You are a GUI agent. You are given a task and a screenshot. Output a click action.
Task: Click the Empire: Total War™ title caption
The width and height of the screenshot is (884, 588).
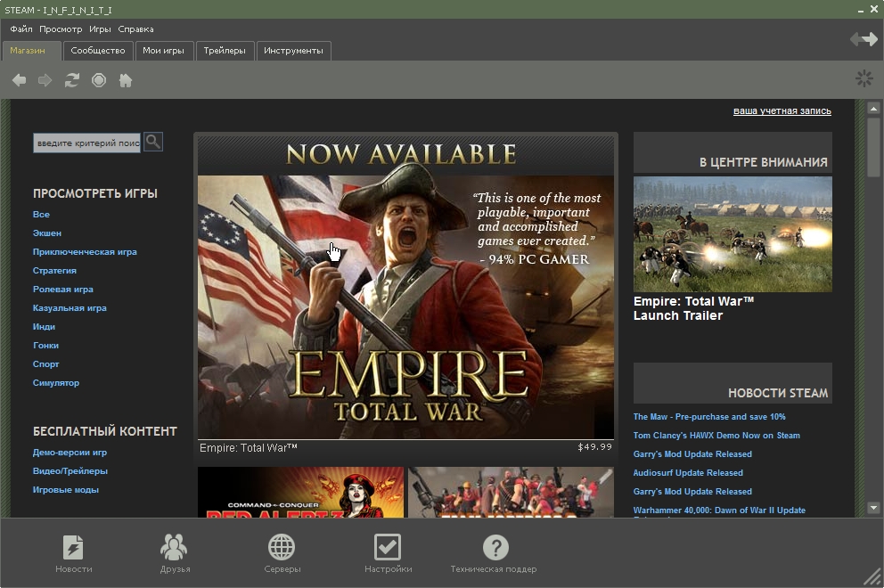(x=248, y=447)
